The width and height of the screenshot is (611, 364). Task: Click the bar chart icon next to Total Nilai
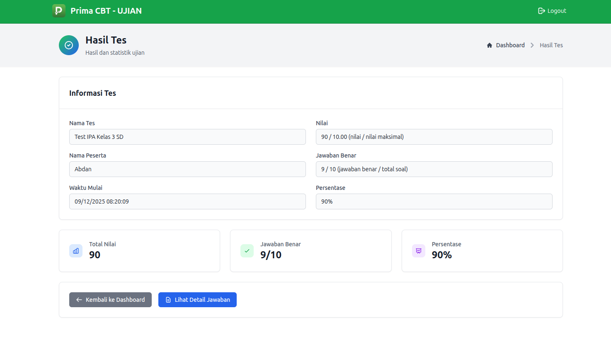click(x=75, y=251)
